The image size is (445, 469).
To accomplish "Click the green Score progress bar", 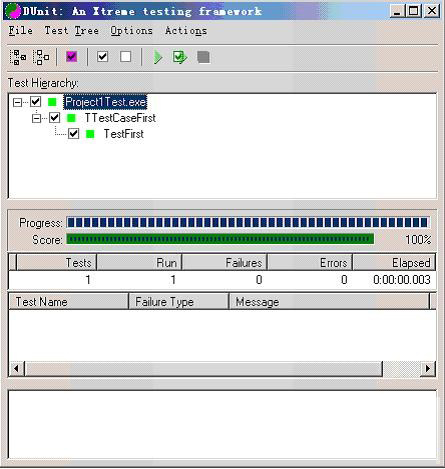I will click(x=220, y=239).
